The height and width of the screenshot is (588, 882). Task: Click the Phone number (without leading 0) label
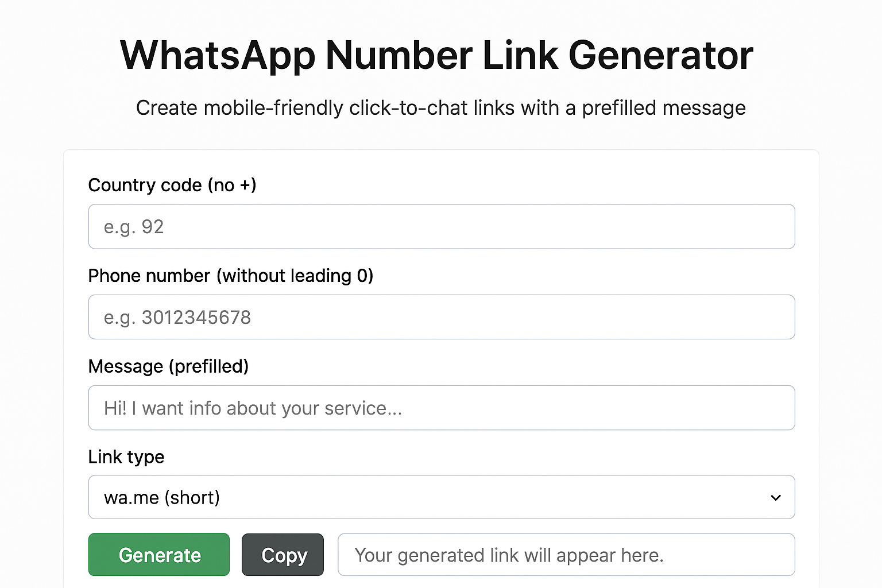click(x=230, y=276)
